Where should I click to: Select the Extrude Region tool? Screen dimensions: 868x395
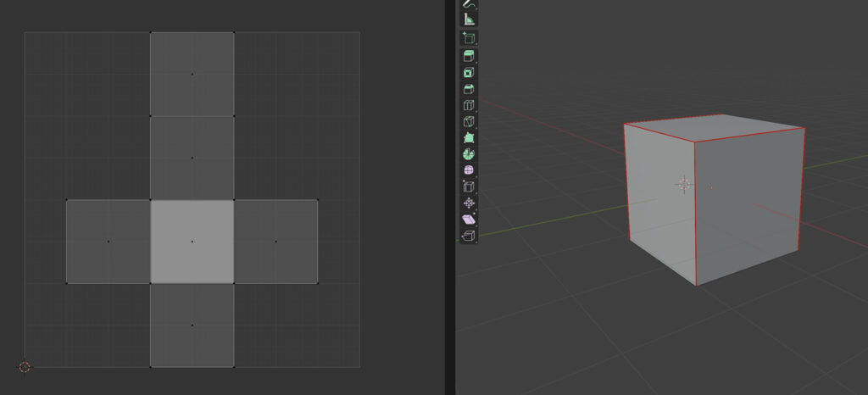pos(469,56)
